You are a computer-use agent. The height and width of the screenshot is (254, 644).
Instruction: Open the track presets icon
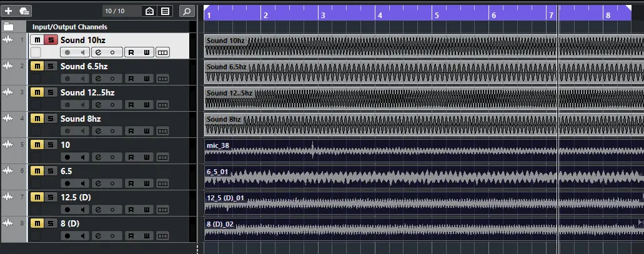(24, 11)
